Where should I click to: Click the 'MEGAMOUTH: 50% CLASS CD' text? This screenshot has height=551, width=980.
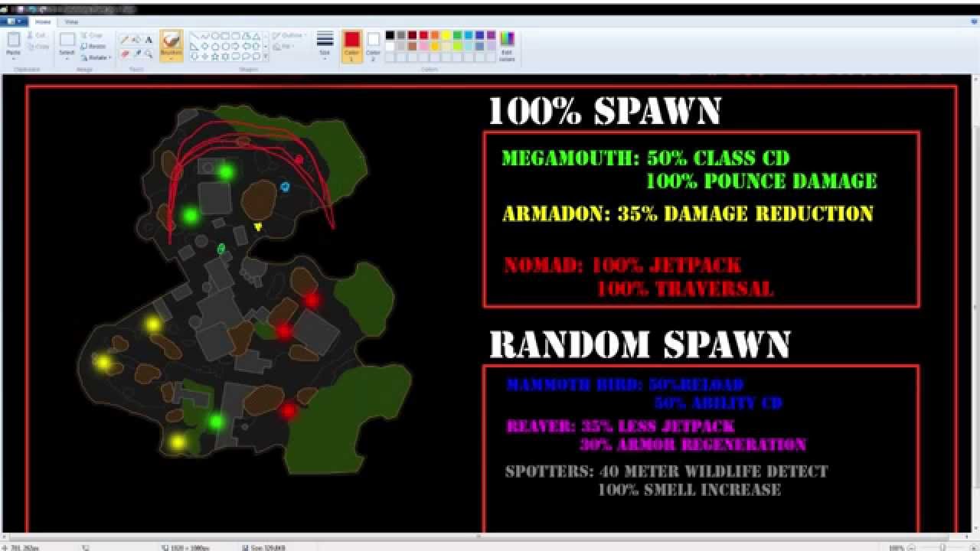[x=645, y=158]
